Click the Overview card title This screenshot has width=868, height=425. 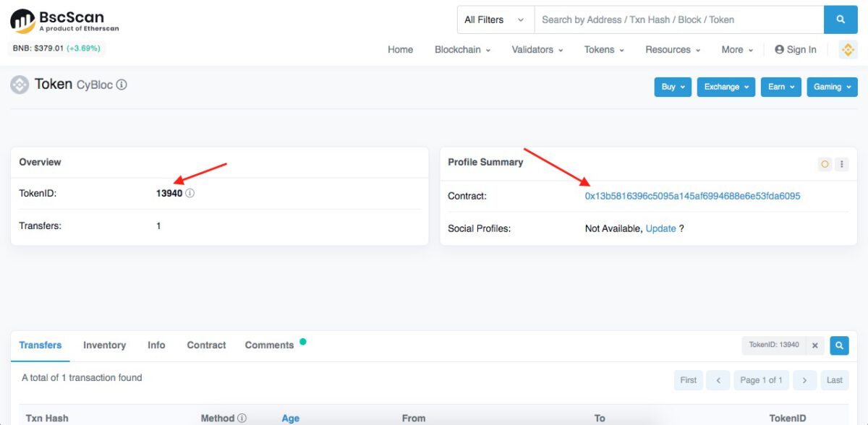[x=40, y=162]
